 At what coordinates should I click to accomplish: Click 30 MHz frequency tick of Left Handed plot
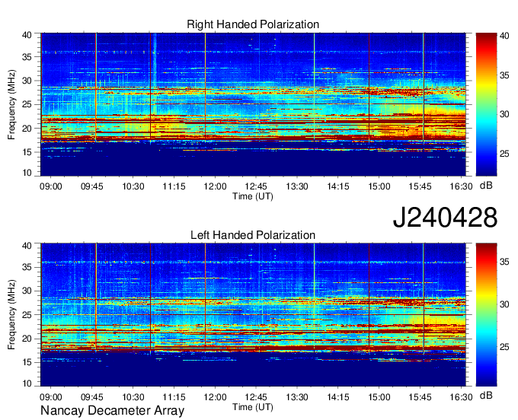click(x=27, y=291)
